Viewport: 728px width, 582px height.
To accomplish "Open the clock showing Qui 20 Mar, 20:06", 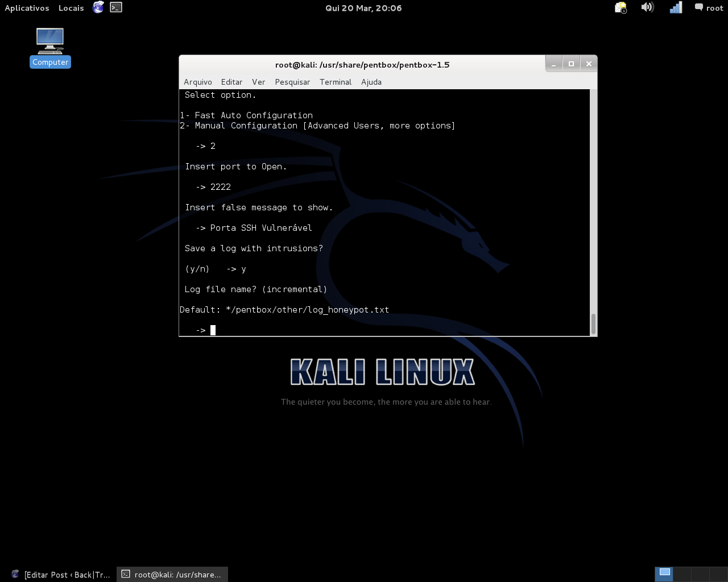I will pyautogui.click(x=363, y=8).
